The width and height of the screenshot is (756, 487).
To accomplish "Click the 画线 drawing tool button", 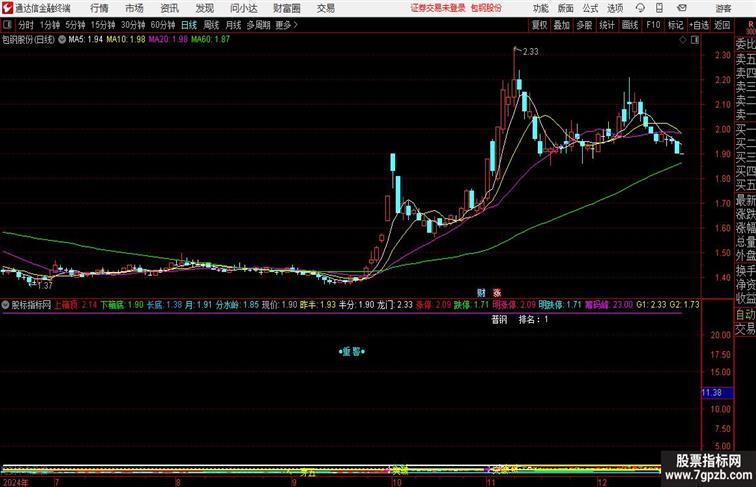I will [630, 25].
